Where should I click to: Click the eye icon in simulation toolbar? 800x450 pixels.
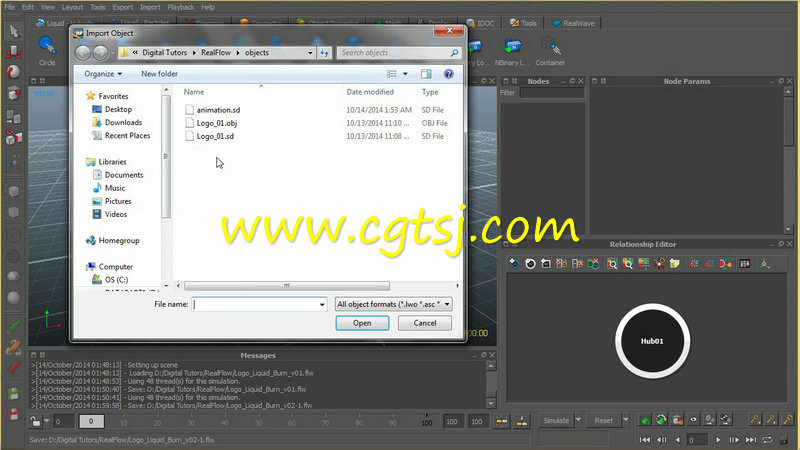click(x=693, y=420)
